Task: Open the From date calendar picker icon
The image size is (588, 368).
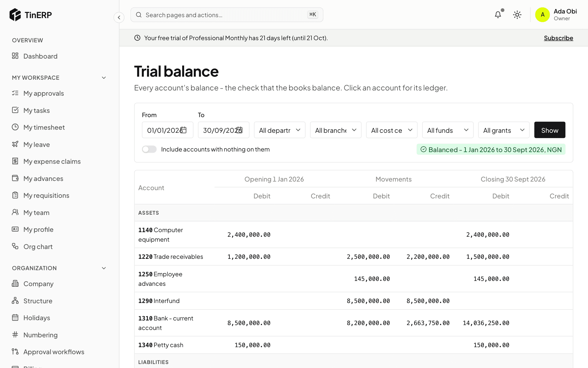Action: [183, 130]
